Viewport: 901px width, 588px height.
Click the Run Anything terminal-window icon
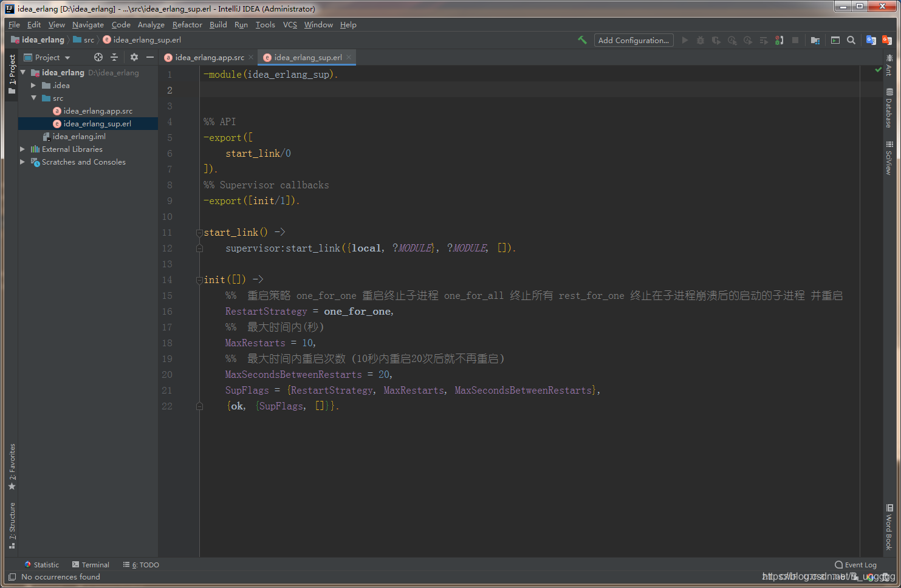(x=835, y=40)
